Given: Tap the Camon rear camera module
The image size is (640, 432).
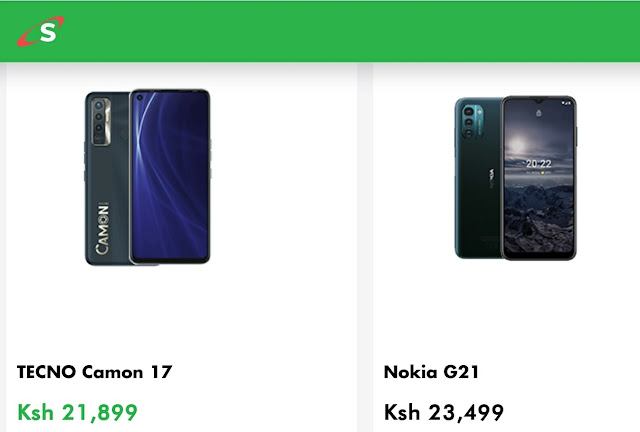Looking at the screenshot, I should point(101,122).
